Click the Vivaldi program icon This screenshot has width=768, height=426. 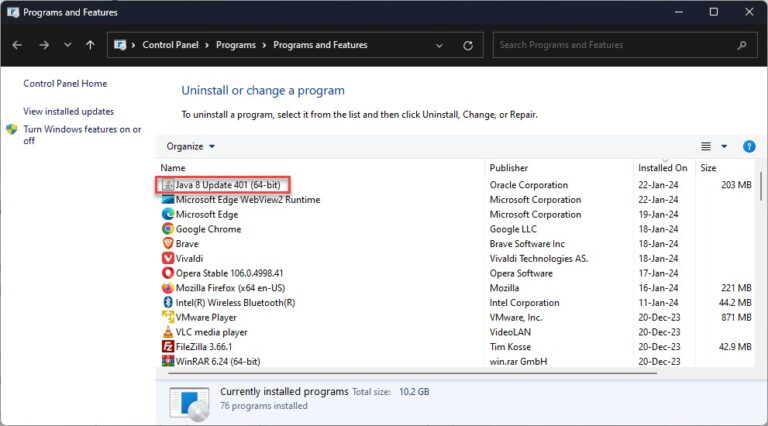167,258
